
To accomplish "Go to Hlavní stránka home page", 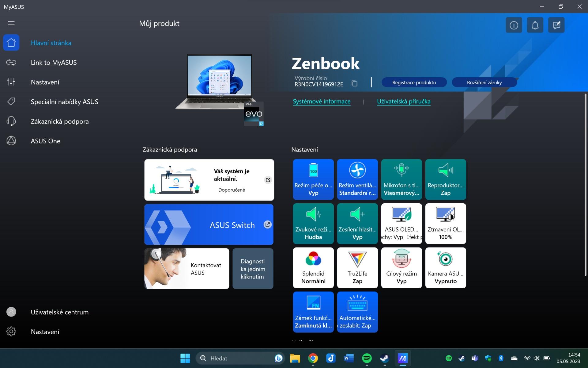I will click(x=51, y=43).
